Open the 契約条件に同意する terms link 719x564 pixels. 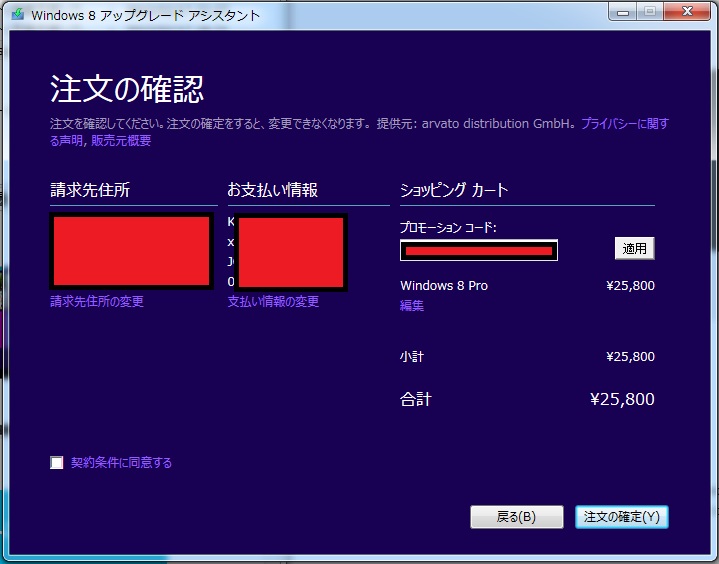coord(122,462)
